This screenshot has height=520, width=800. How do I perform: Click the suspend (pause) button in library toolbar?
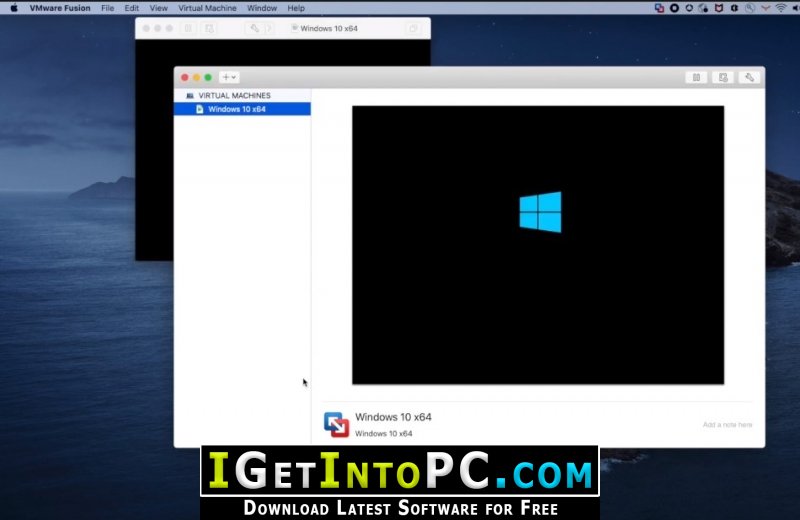click(696, 77)
